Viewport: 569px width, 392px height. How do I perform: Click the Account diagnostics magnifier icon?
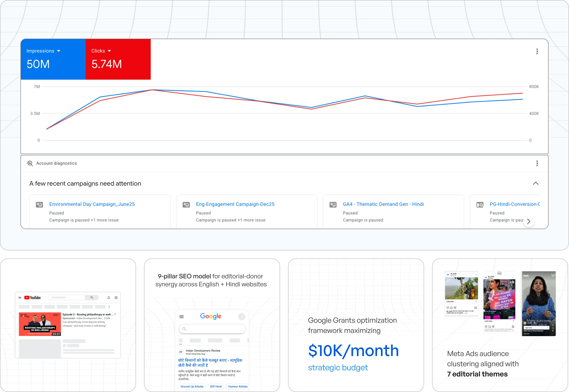tap(30, 163)
